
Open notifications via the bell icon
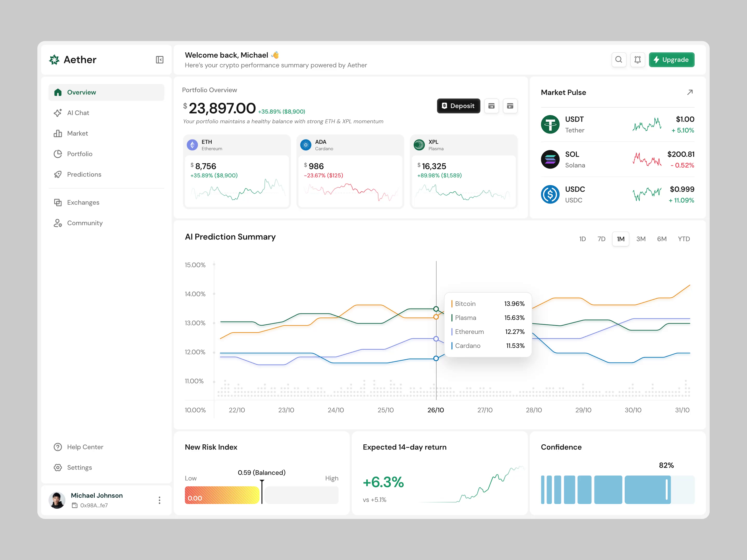point(638,60)
